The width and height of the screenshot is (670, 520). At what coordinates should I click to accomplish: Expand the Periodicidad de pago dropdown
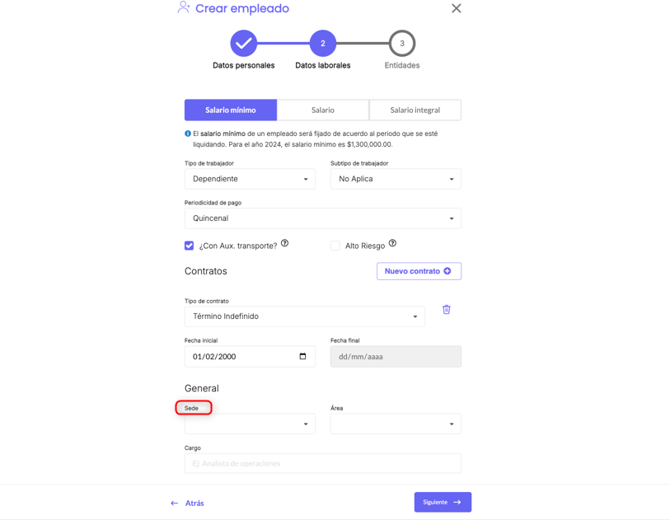click(323, 218)
